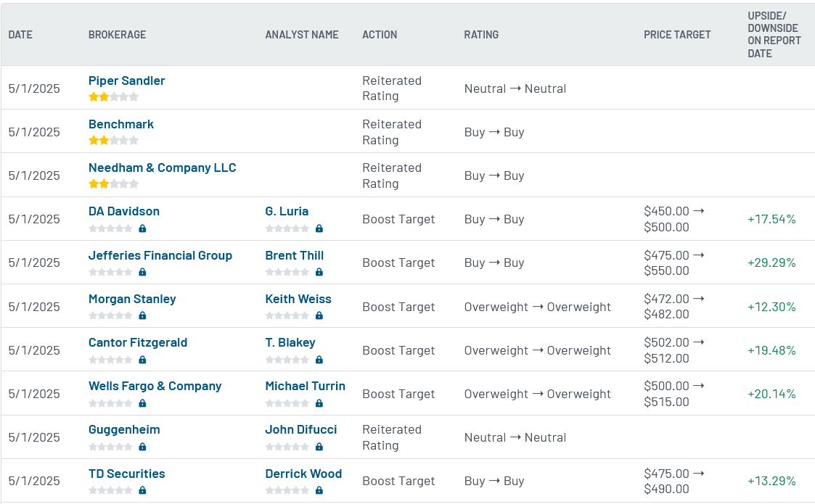The width and height of the screenshot is (815, 504).
Task: Open analyst Michael Turrin's profile
Action: 305,386
